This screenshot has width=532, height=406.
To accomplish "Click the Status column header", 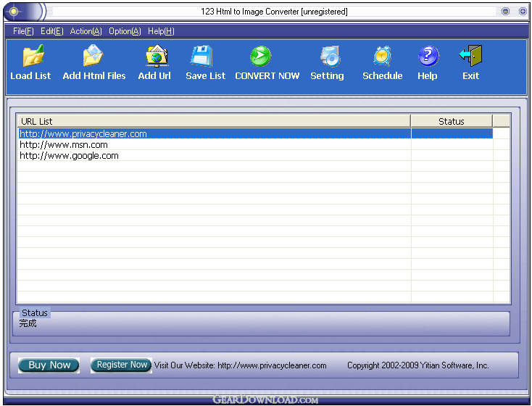I will pos(452,121).
